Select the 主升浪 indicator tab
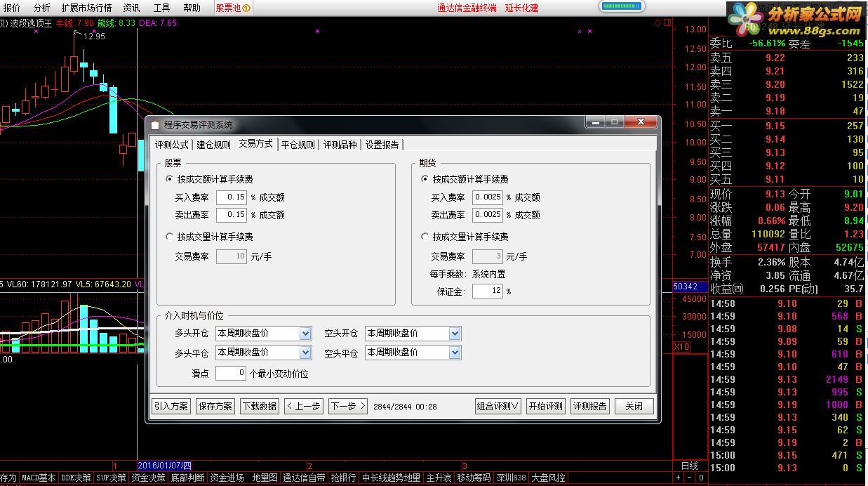 (439, 478)
